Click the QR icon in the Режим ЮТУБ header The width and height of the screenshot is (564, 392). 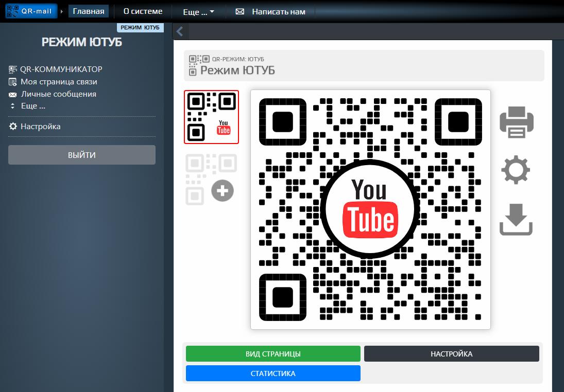click(x=199, y=65)
